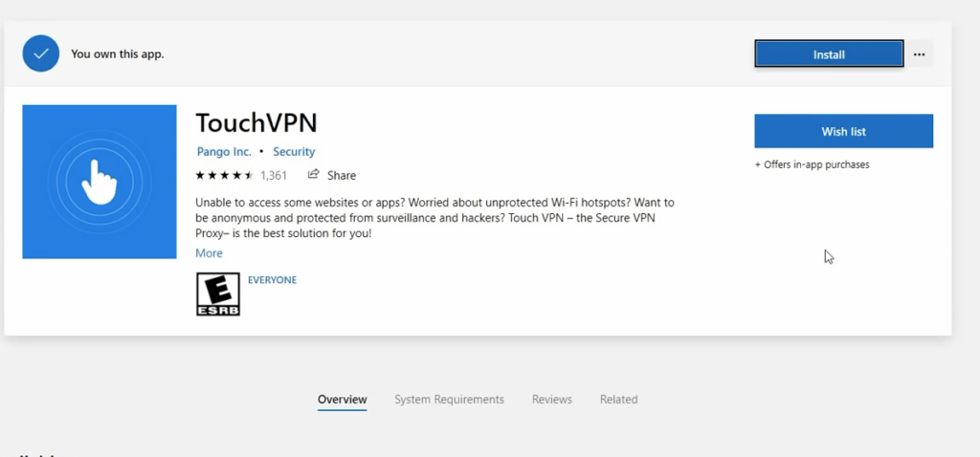980x457 pixels.
Task: Click the star rating display
Action: tap(224, 175)
